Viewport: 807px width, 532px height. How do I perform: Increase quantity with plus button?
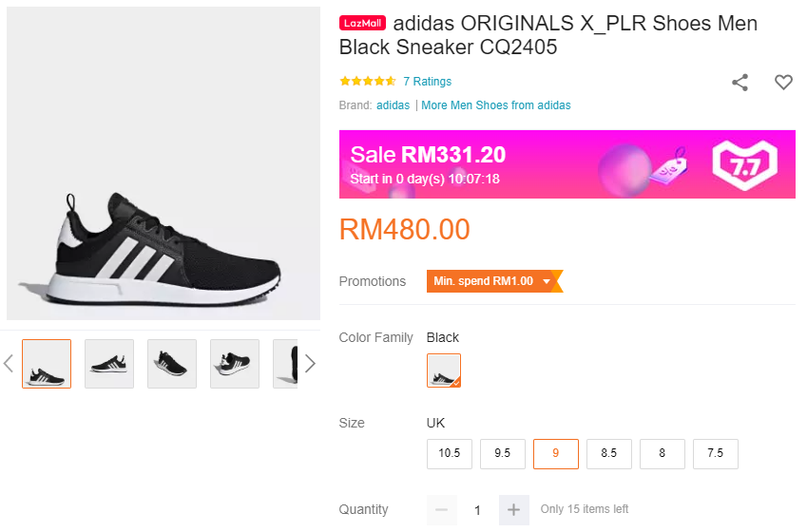[513, 510]
